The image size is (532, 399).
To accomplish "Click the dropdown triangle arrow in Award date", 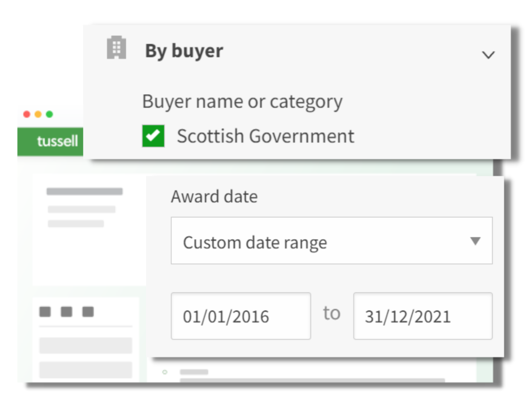I will [x=475, y=241].
